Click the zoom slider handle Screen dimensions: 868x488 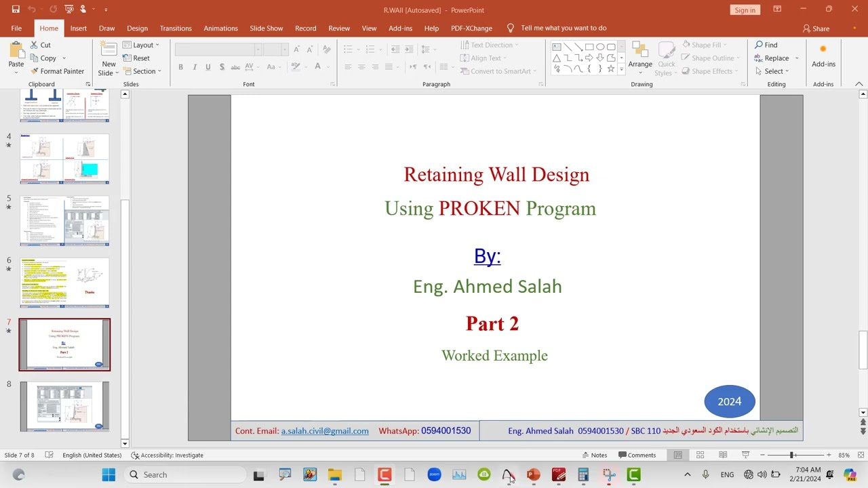click(x=792, y=455)
